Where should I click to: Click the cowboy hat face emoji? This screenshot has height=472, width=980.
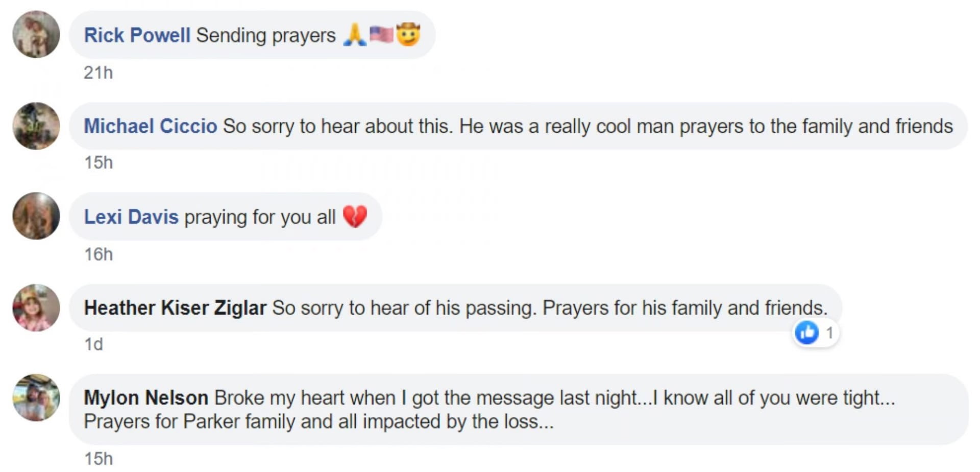pos(408,35)
